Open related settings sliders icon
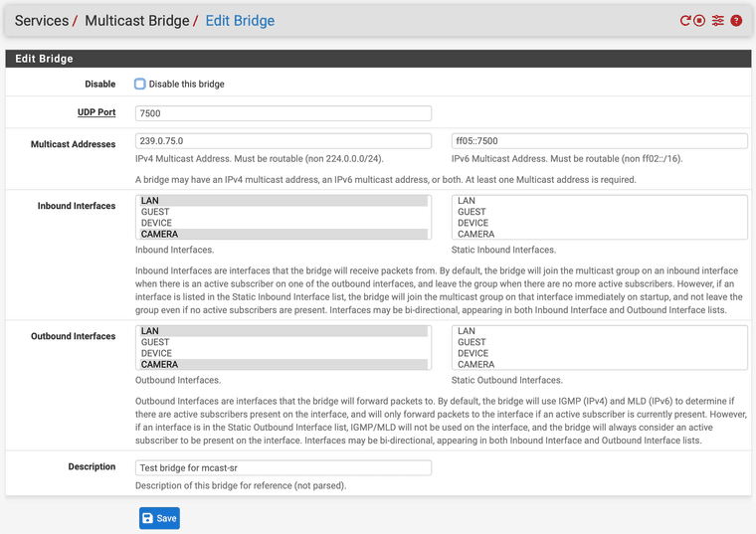This screenshot has height=534, width=756. 717,20
